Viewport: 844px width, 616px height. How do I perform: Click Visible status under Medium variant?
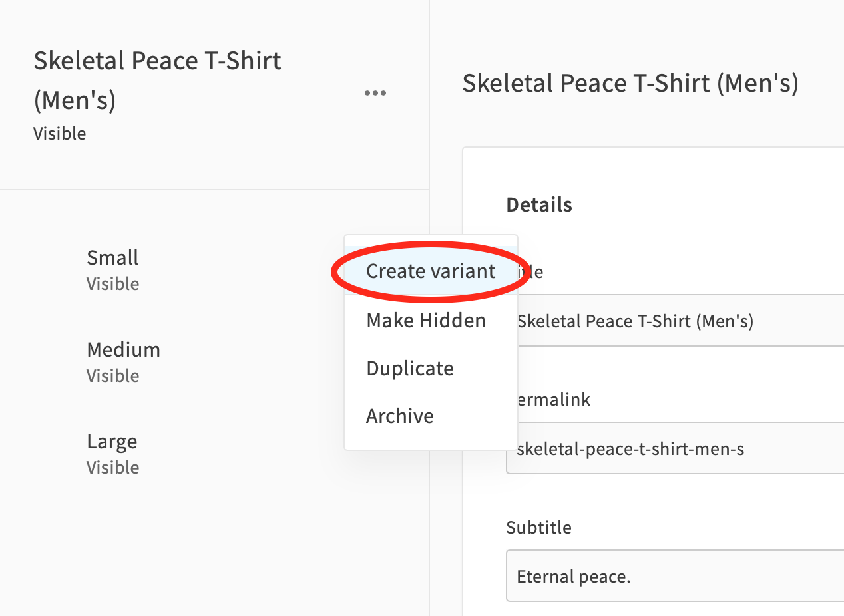tap(112, 376)
